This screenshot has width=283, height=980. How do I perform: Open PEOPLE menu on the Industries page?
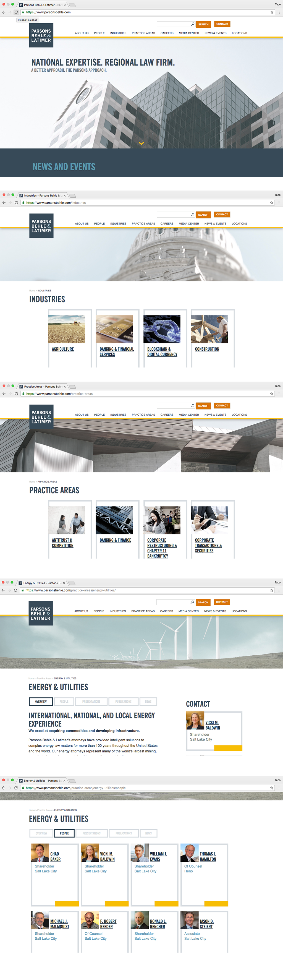point(99,224)
